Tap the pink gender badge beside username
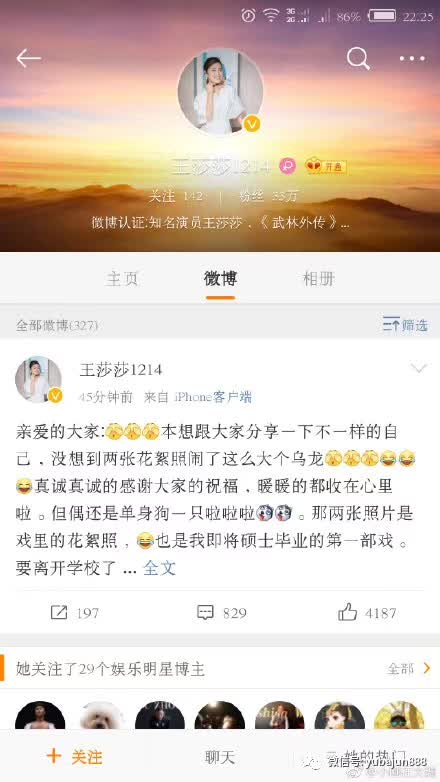Viewport: 440px width, 782px height. pyautogui.click(x=287, y=166)
